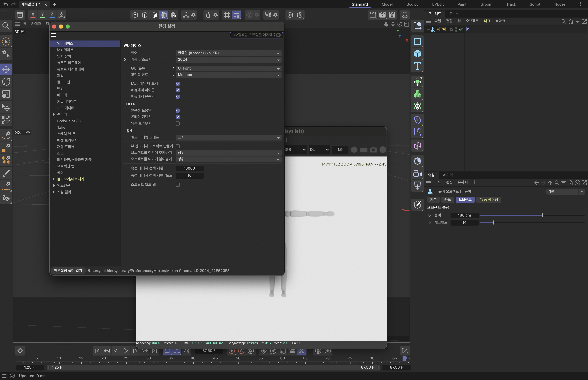Click the preferences search input field
The width and height of the screenshot is (588, 380).
(254, 35)
